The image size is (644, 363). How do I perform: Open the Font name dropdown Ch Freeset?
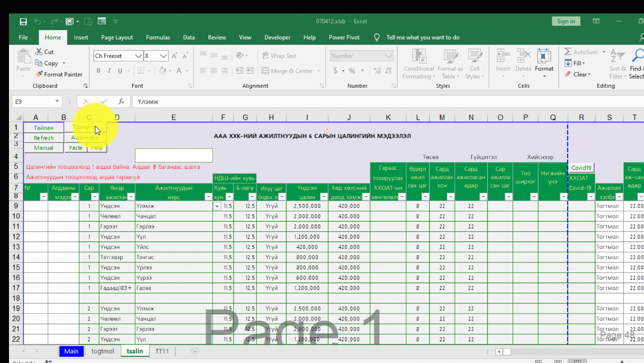(138, 56)
